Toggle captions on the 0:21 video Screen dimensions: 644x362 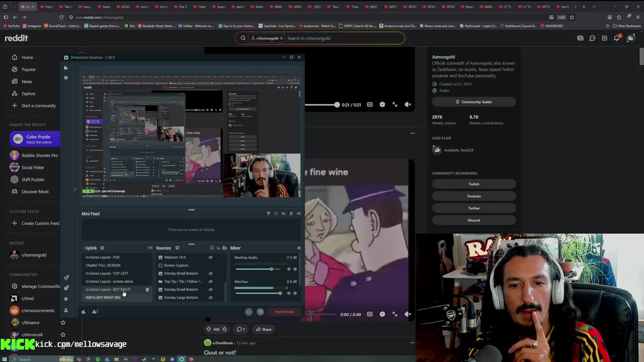[x=370, y=105]
